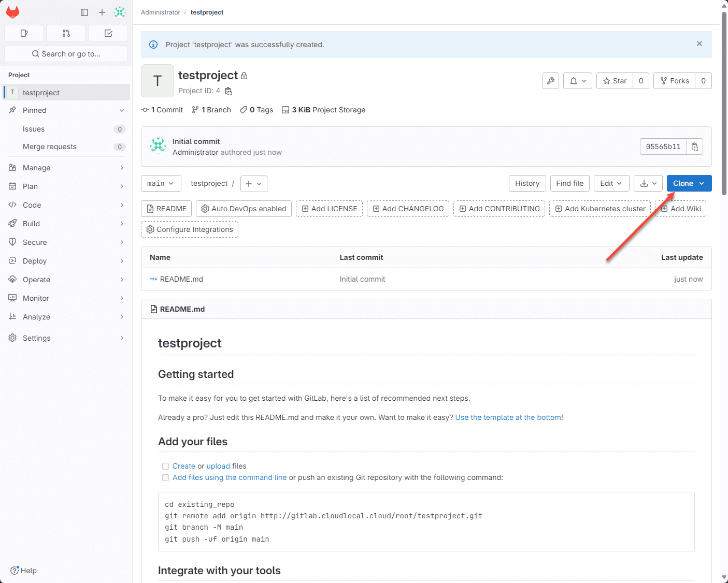
Task: Open the GitLab home via fox logo
Action: [x=12, y=12]
